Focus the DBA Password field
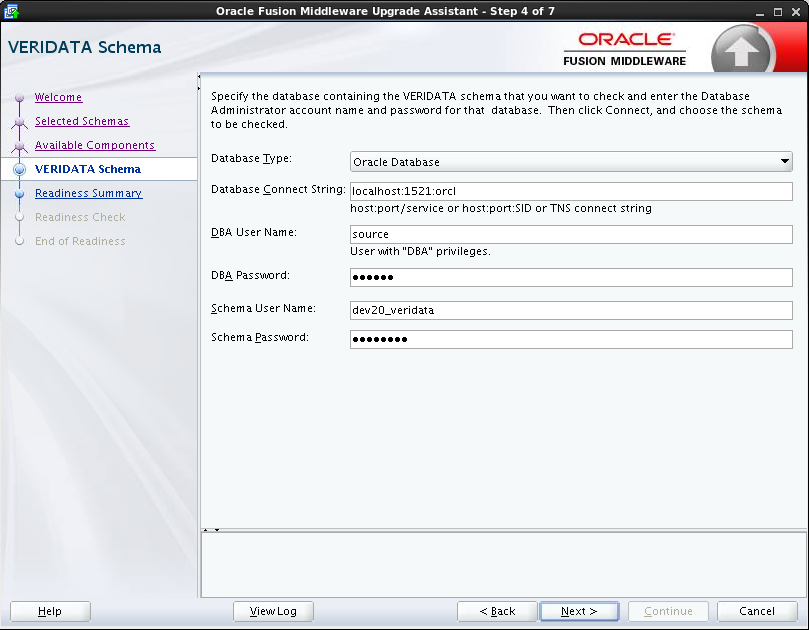809x630 pixels. click(571, 277)
